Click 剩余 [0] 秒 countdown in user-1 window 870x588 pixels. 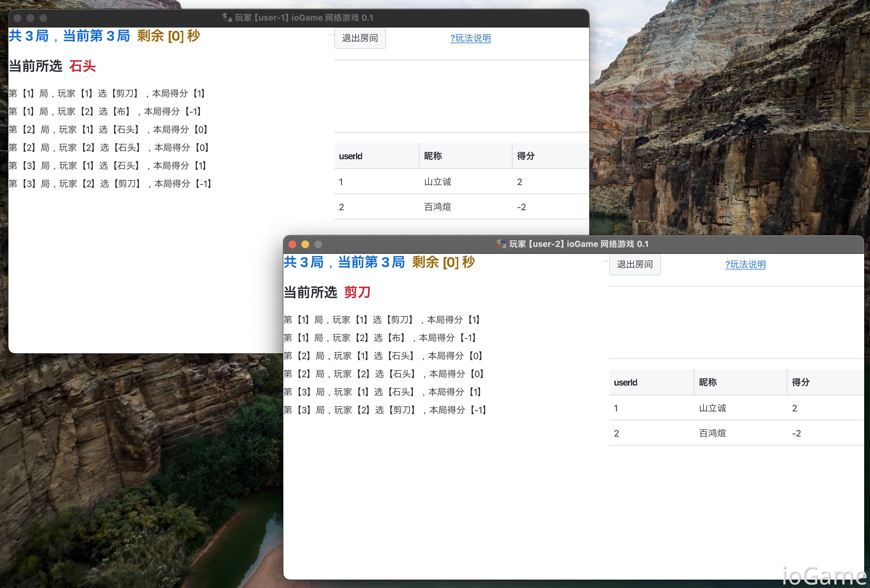coord(168,36)
